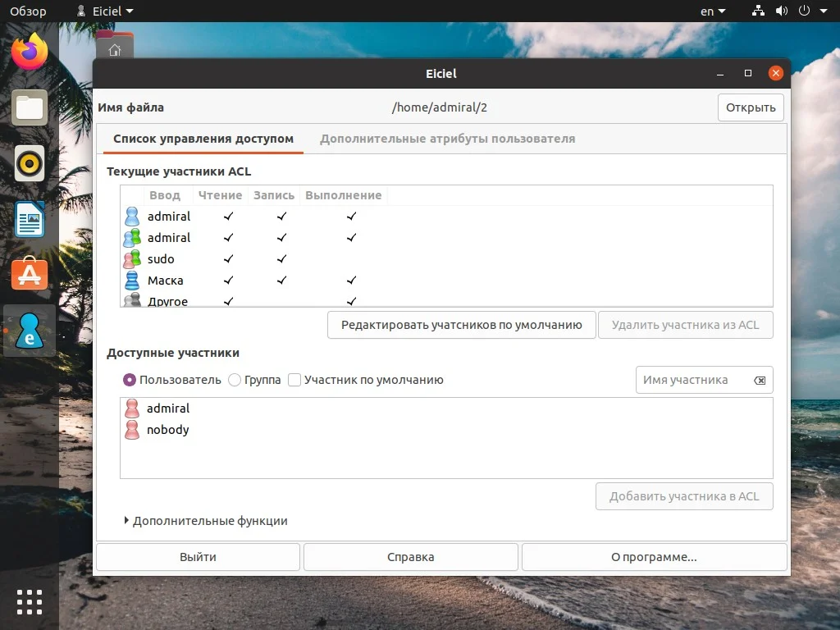Click the sudo group icon in current ACL

tap(132, 258)
